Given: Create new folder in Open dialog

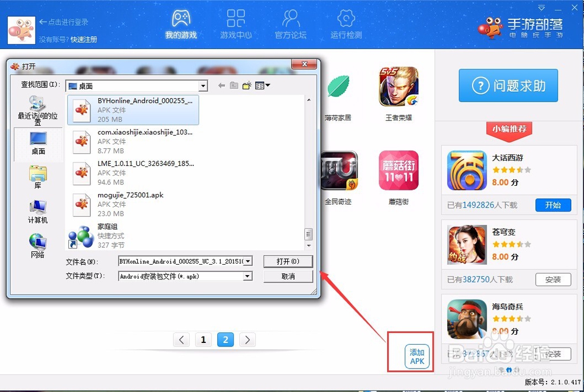Looking at the screenshot, I should click(x=246, y=86).
